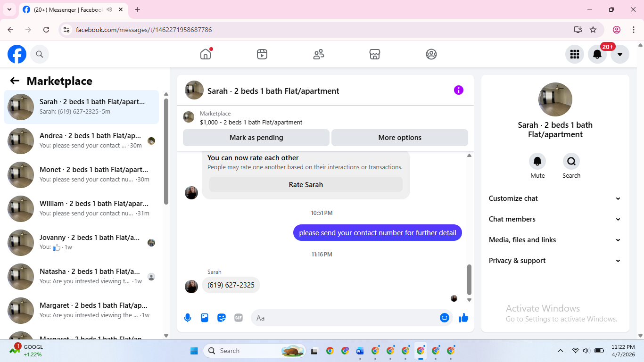Viewport: 644px width, 362px height.
Task: Click the phone number message (619) 627-2325
Action: pos(231,285)
